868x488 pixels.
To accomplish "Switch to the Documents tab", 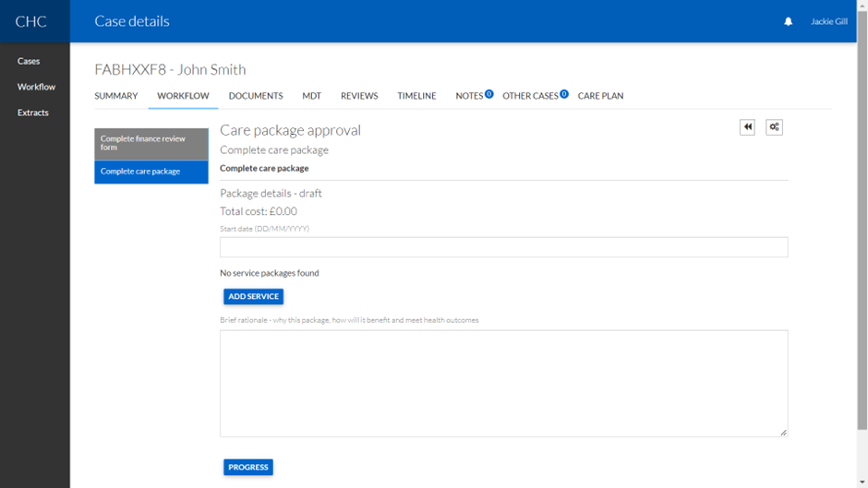I will [x=256, y=96].
